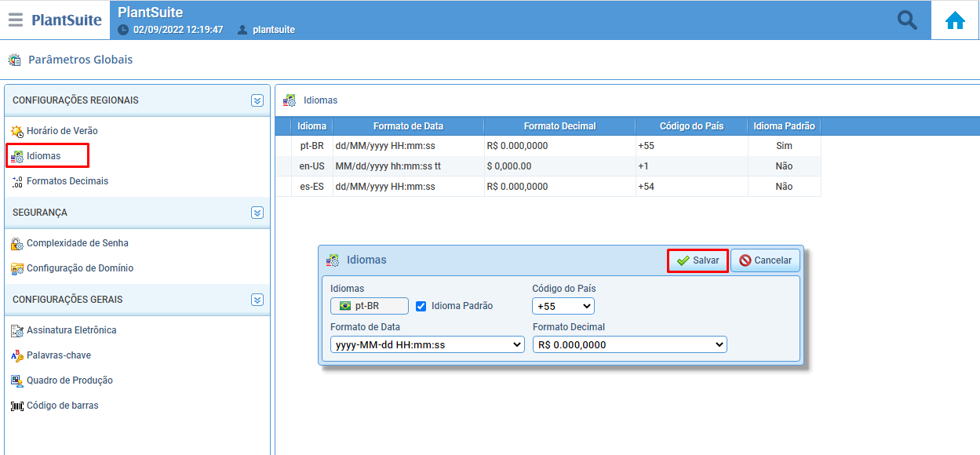Viewport: 980px width, 455px height.
Task: Sort by Código do País column header
Action: [x=691, y=126]
